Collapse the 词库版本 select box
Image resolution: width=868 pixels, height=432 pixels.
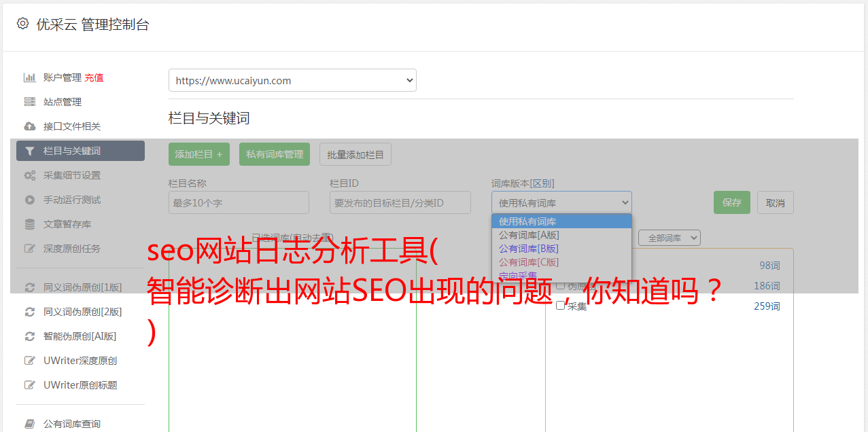coord(561,202)
